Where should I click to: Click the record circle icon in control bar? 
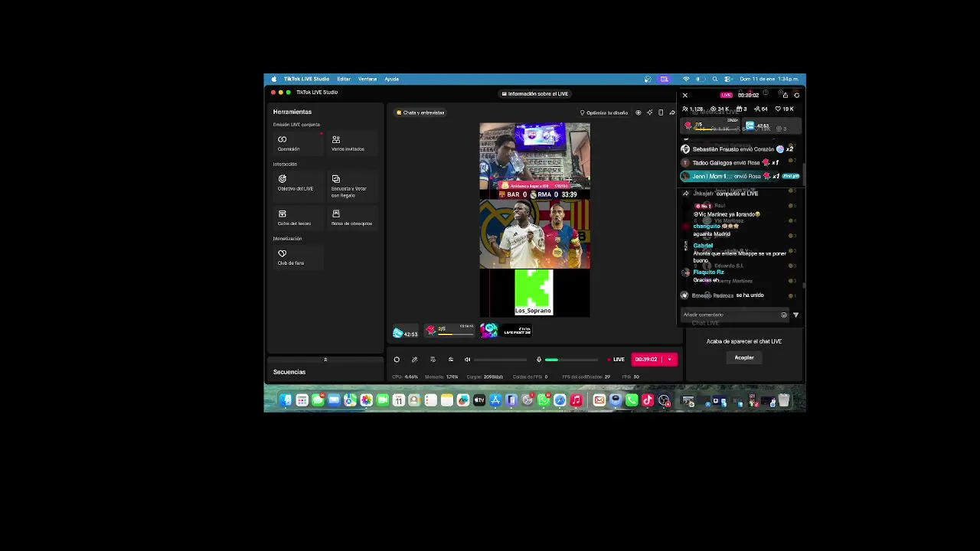tap(397, 360)
